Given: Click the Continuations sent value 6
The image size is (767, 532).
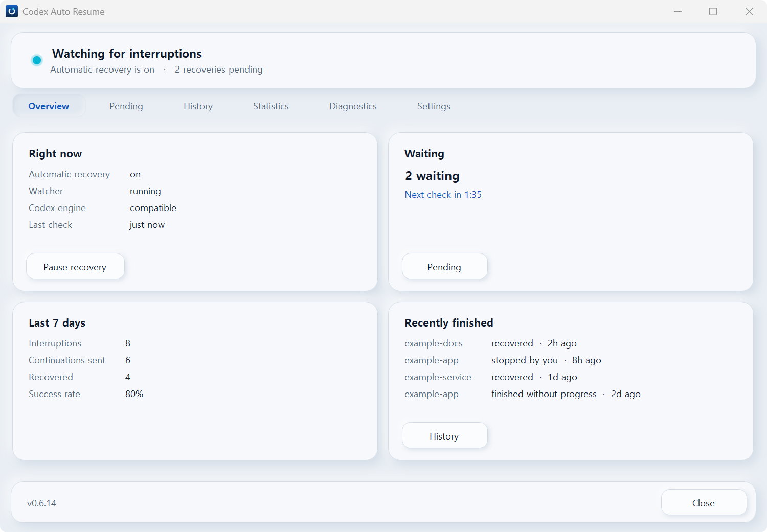Looking at the screenshot, I should [128, 360].
